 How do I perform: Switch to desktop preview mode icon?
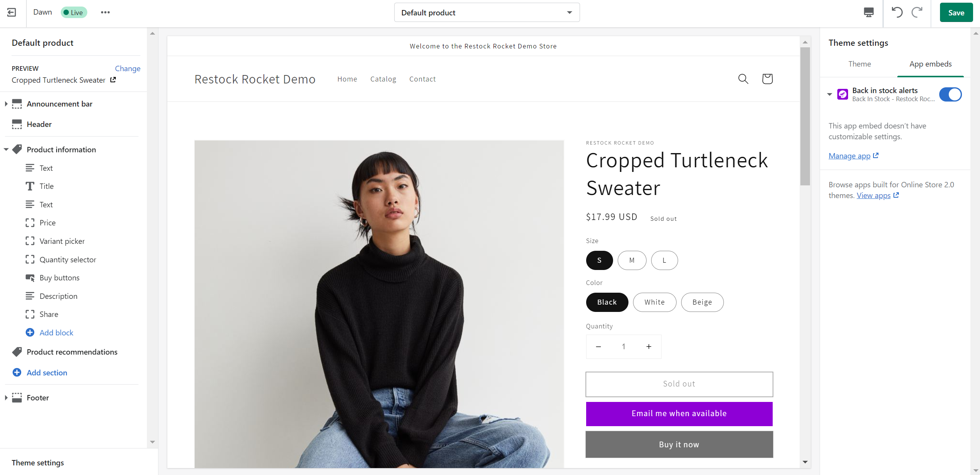[868, 13]
